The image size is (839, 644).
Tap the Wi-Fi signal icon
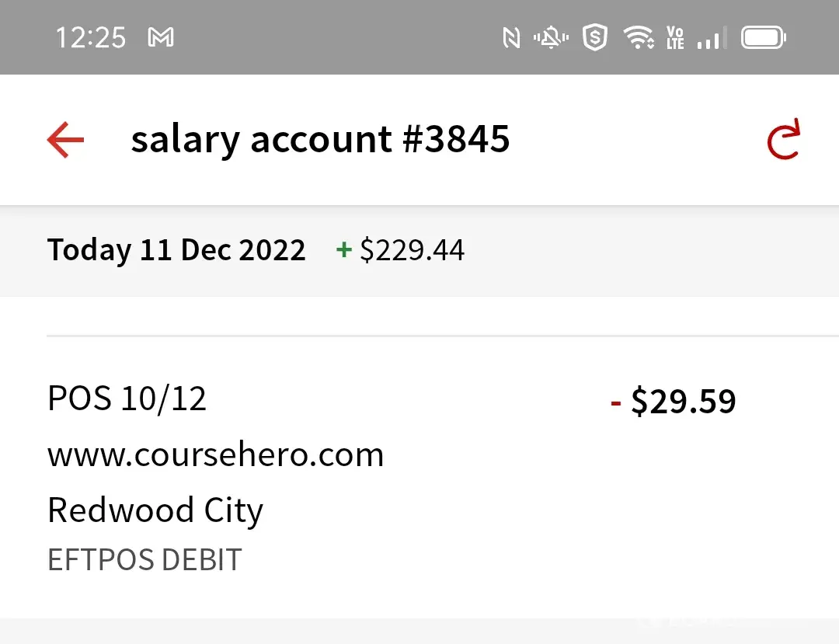[x=639, y=37]
